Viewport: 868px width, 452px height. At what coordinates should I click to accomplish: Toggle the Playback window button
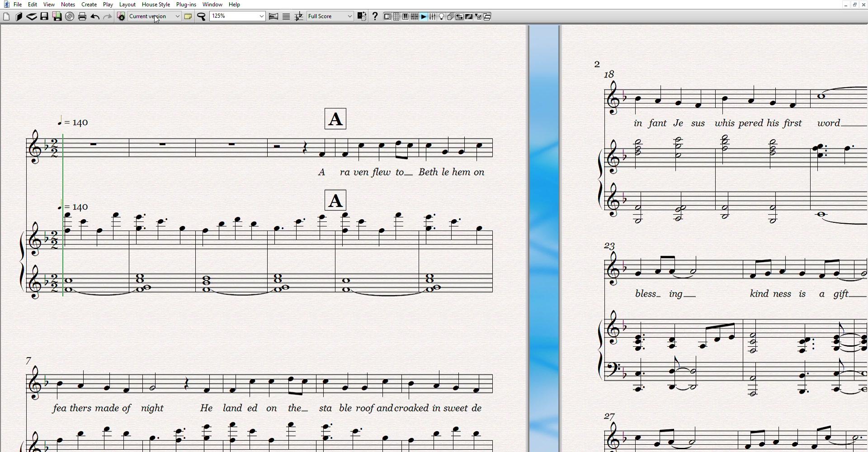(x=424, y=17)
